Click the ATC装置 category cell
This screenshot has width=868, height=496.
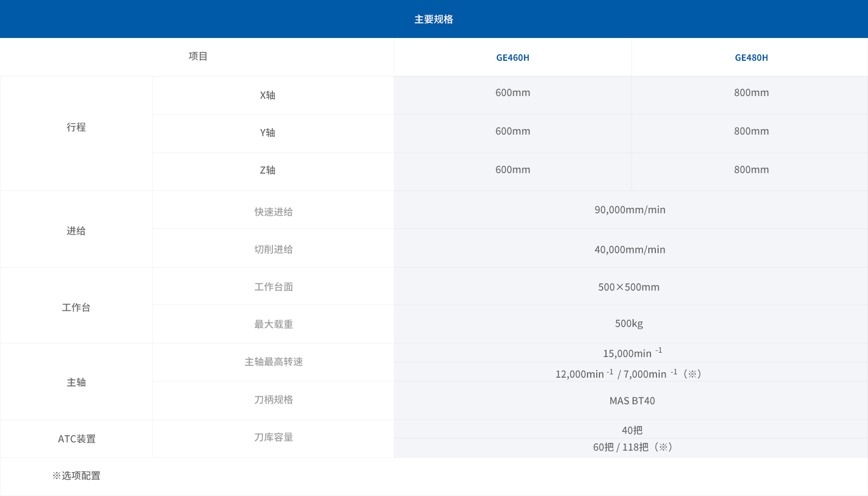[76, 438]
